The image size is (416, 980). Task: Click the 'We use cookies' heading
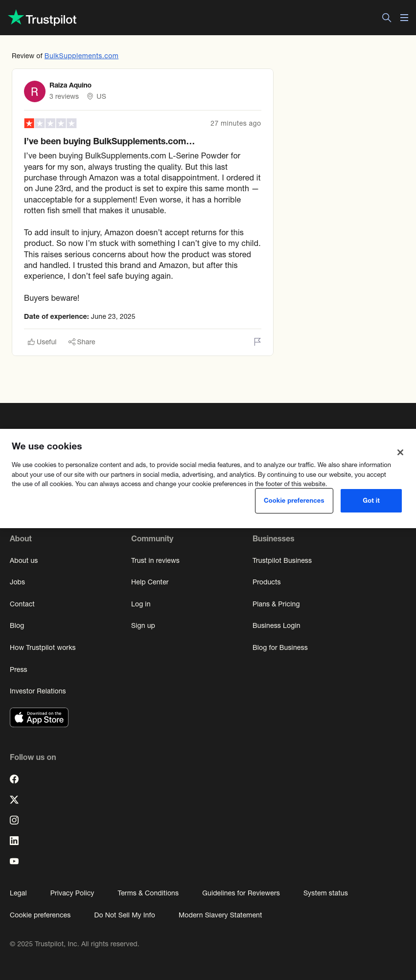[x=47, y=446]
